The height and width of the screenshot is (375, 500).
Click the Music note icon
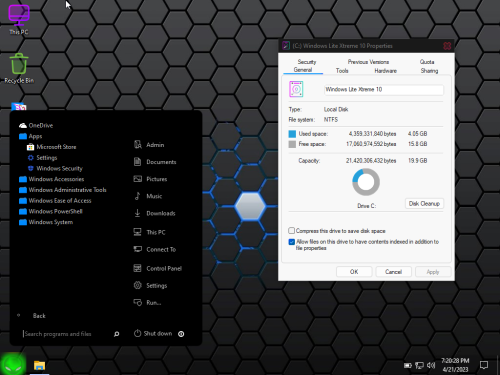pyautogui.click(x=137, y=196)
